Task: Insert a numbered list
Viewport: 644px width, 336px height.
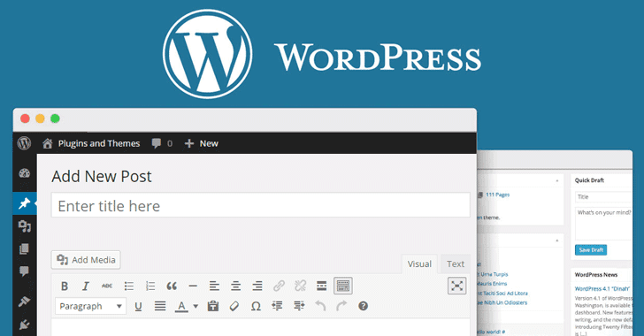Action: pos(150,286)
